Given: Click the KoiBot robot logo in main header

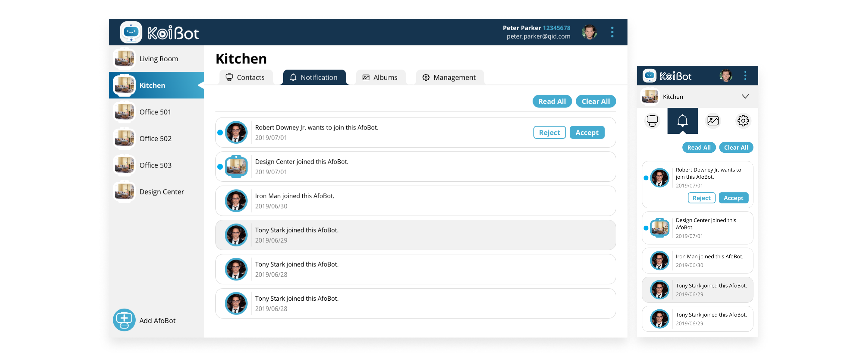Looking at the screenshot, I should (131, 32).
